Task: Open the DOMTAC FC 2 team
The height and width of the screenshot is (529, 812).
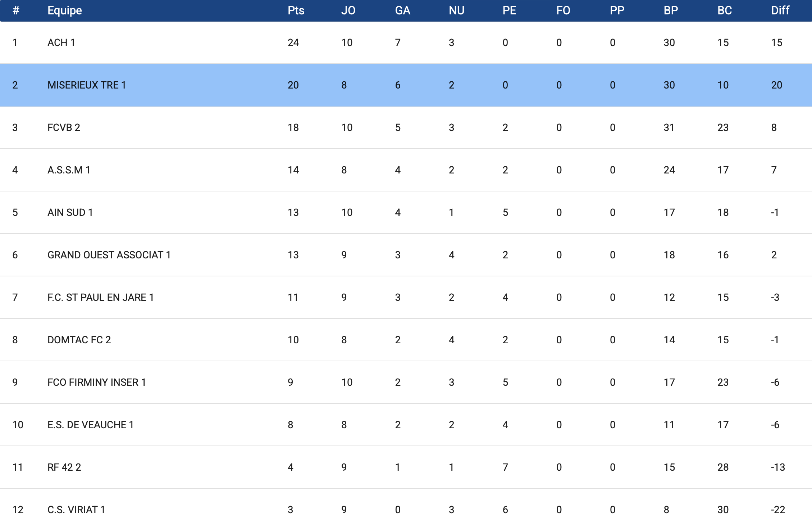Action: coord(79,340)
